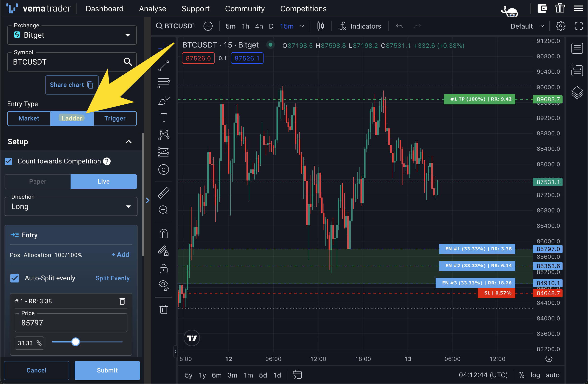Open the object tree layers icon

(x=577, y=93)
